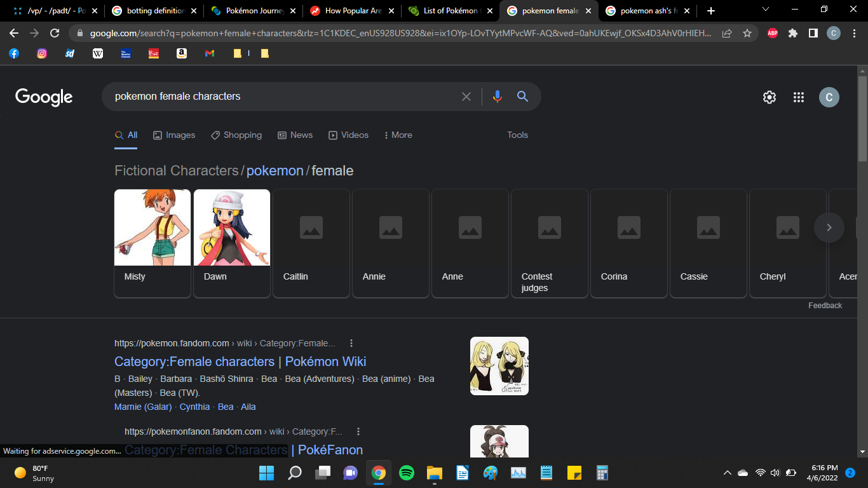The width and height of the screenshot is (868, 488).
Task: Open Spotify from the taskbar
Action: (x=407, y=473)
